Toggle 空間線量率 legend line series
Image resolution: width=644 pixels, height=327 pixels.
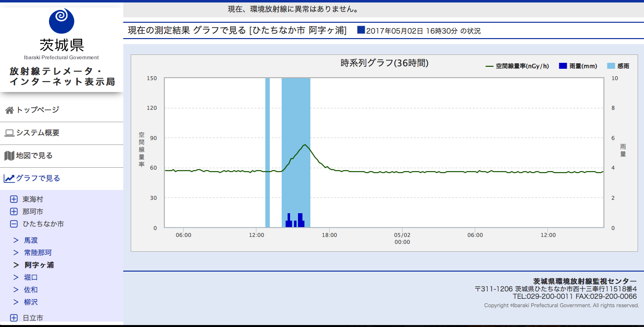[517, 66]
